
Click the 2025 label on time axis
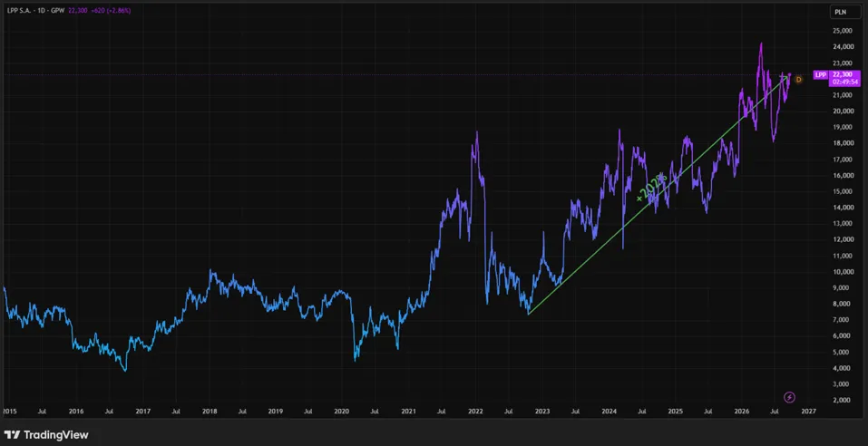click(675, 412)
